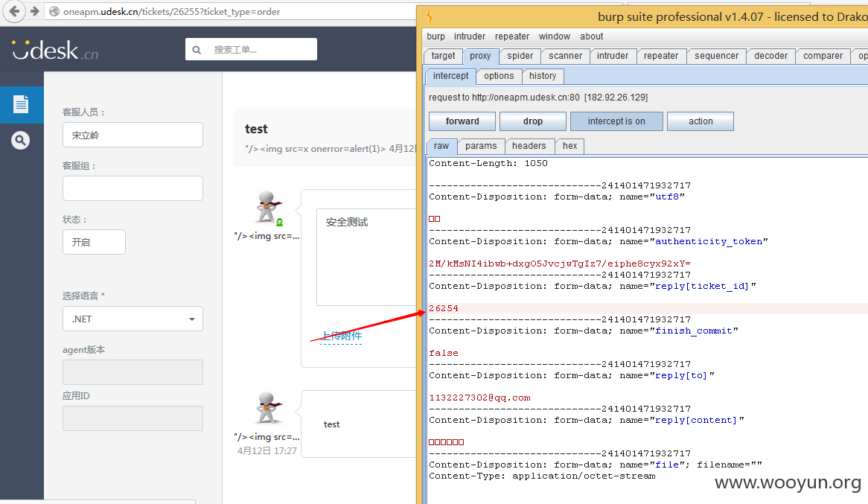
Task: Open the 状态 dropdown showing 开启
Action: 94,242
